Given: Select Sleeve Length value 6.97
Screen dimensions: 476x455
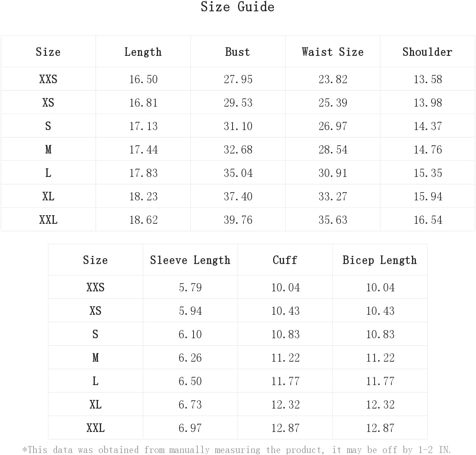Looking at the screenshot, I should 190,428.
